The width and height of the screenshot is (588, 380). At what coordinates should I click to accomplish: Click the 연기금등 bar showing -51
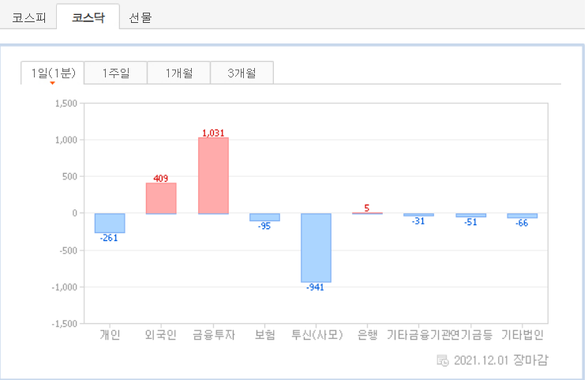point(471,215)
